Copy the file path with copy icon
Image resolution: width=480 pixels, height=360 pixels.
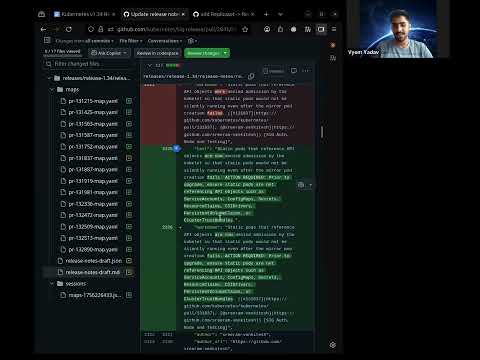coord(251,76)
